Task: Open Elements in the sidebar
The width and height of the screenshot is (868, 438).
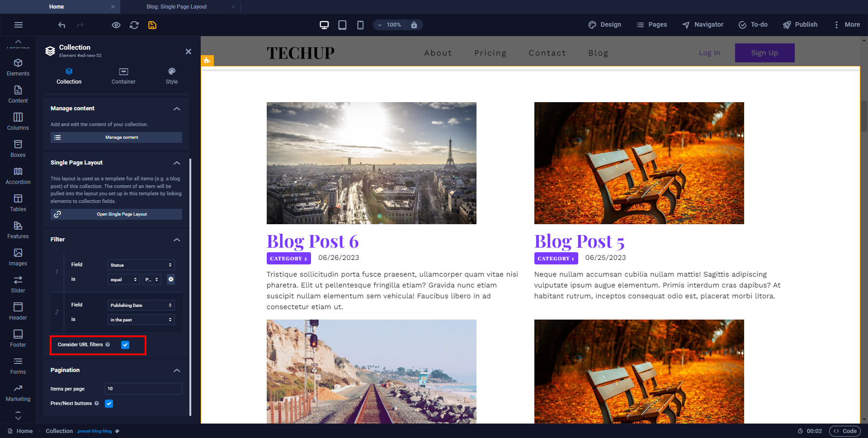Action: tap(18, 67)
